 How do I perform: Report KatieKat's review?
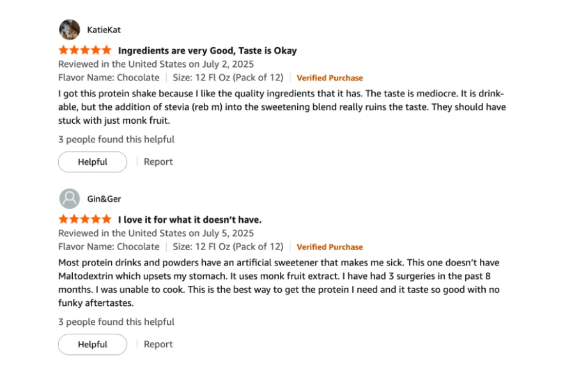click(x=158, y=161)
